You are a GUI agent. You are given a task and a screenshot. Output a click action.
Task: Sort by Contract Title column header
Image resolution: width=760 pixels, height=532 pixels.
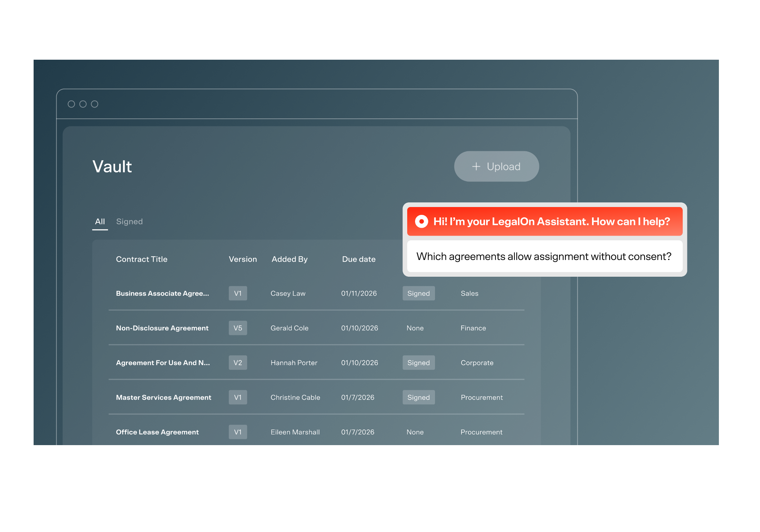pyautogui.click(x=142, y=259)
